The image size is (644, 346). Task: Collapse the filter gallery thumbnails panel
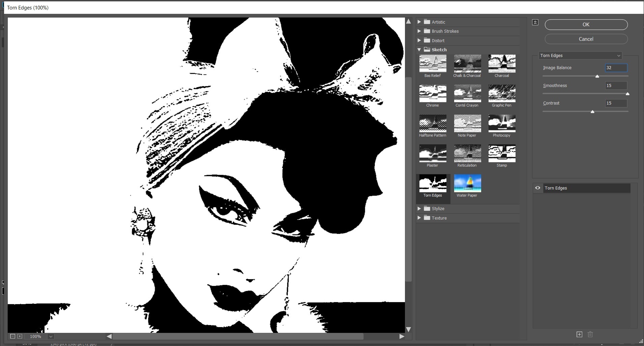535,22
